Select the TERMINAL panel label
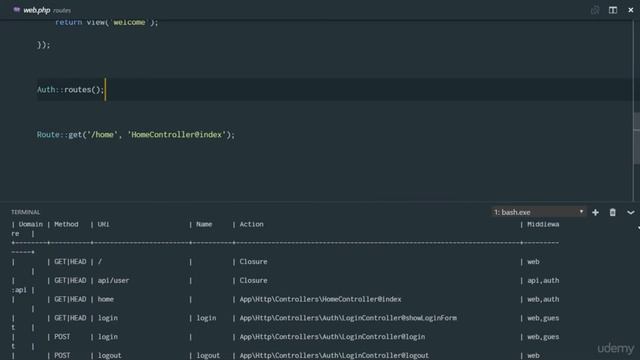 point(25,212)
